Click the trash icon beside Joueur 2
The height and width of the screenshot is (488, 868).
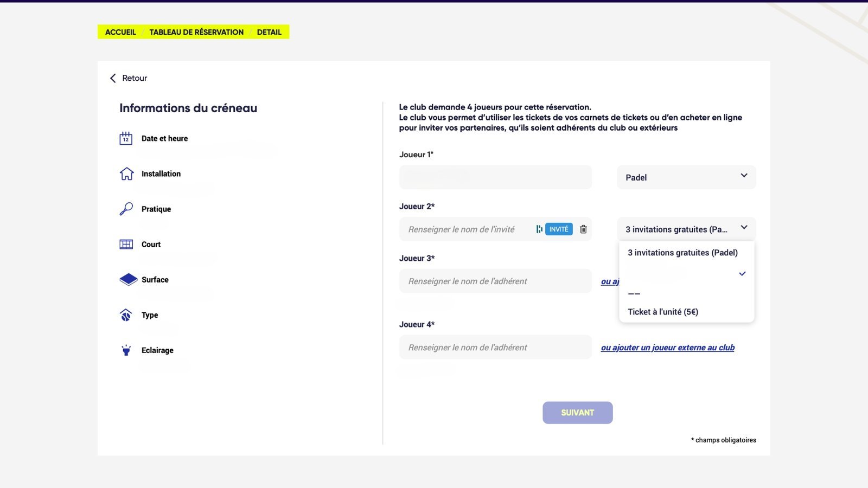[x=583, y=229]
